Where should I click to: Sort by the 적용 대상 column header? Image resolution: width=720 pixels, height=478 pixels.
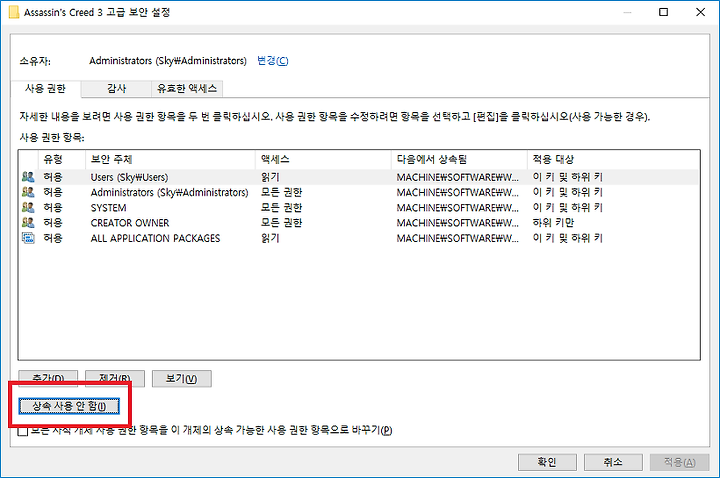pyautogui.click(x=613, y=159)
